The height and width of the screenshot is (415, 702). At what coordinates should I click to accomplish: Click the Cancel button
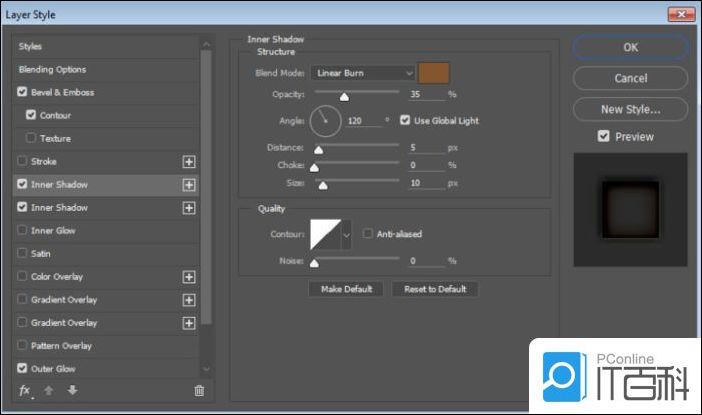pos(630,78)
